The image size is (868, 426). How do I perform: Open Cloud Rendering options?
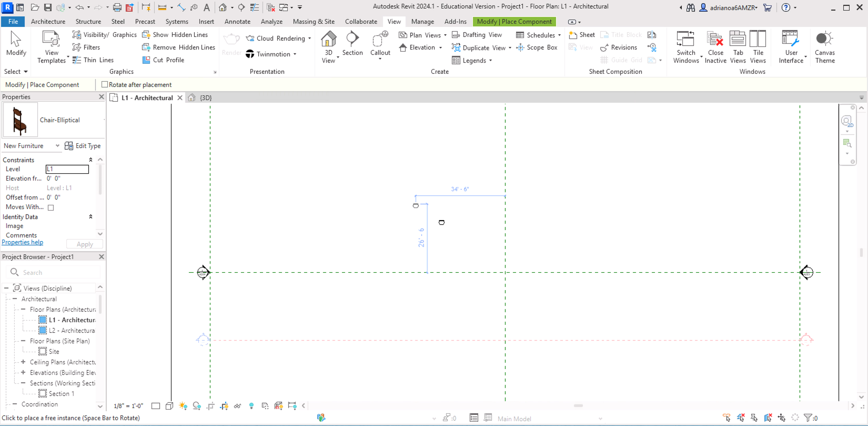point(278,38)
